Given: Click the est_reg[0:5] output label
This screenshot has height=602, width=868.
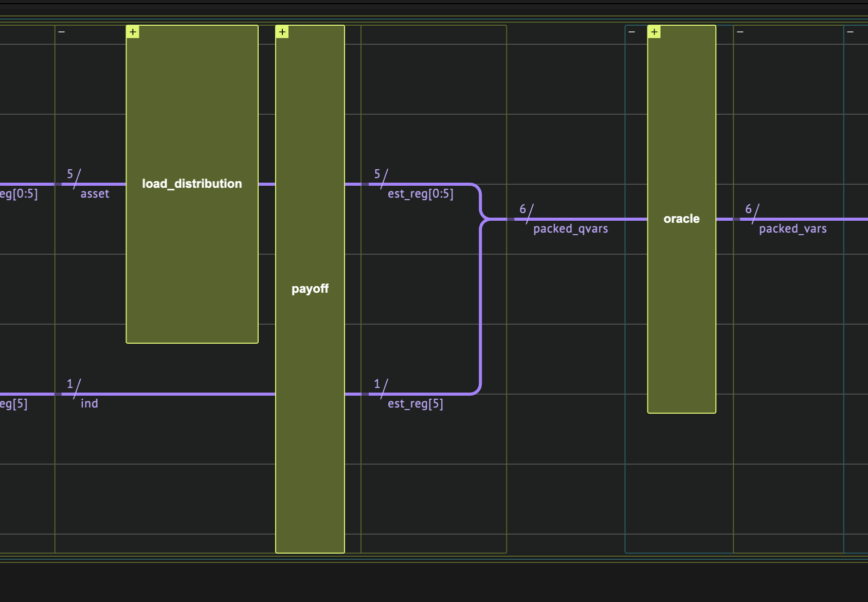Looking at the screenshot, I should pyautogui.click(x=421, y=194).
